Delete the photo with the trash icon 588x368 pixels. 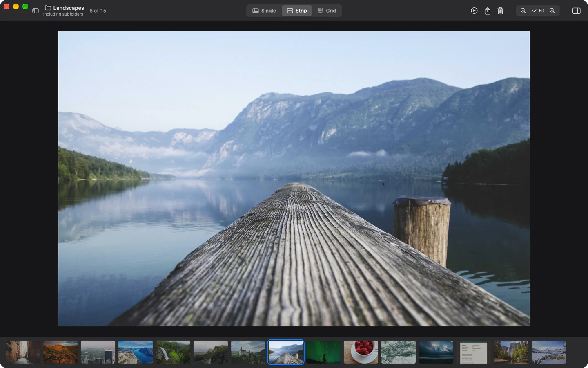click(x=500, y=11)
